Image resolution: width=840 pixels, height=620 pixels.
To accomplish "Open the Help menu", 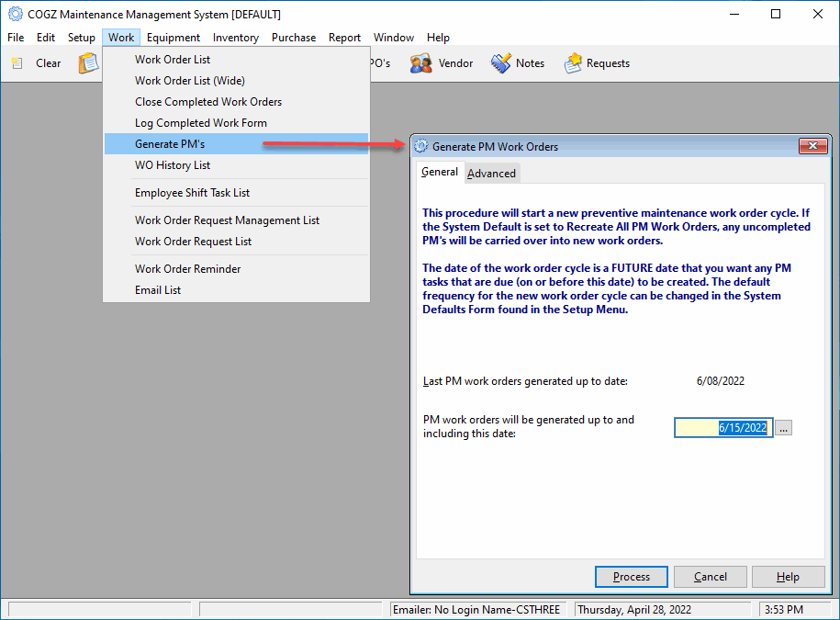I will (438, 38).
